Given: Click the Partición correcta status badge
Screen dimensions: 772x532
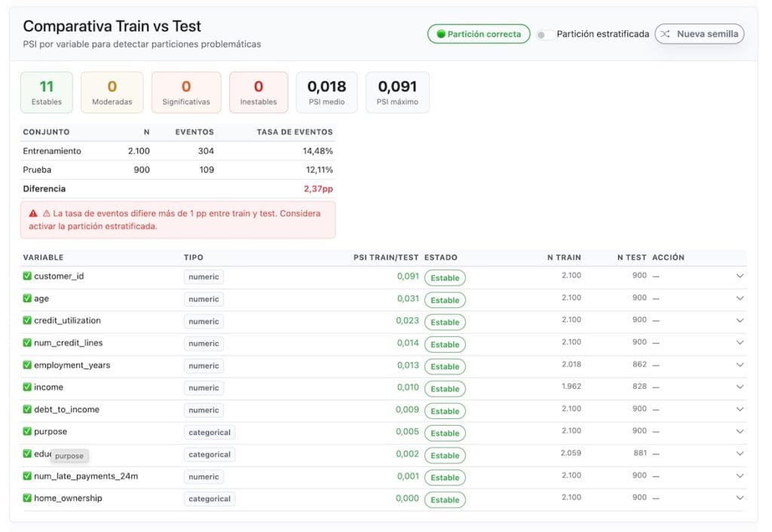Looking at the screenshot, I should click(479, 34).
